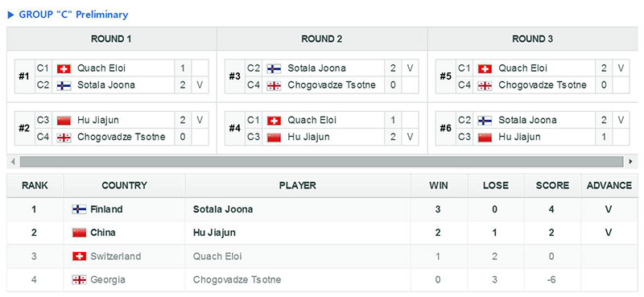Click the Georgia flag in match #5
The width and height of the screenshot is (644, 297).
coord(485,86)
